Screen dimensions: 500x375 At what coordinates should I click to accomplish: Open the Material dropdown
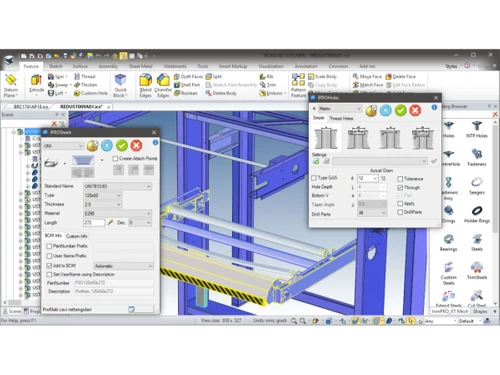pyautogui.click(x=117, y=213)
